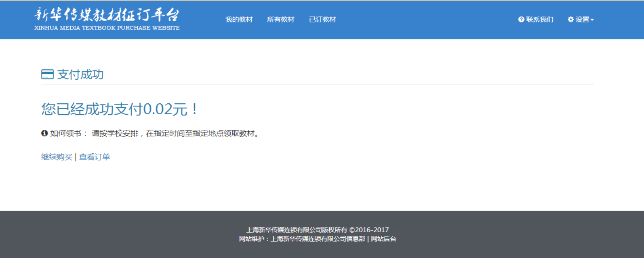Viewport: 644px width, 259px height.
Task: Click the XINHUA MEDIA TEXTBOOK PURCHASE WEBSITE subtitle
Action: (x=107, y=28)
